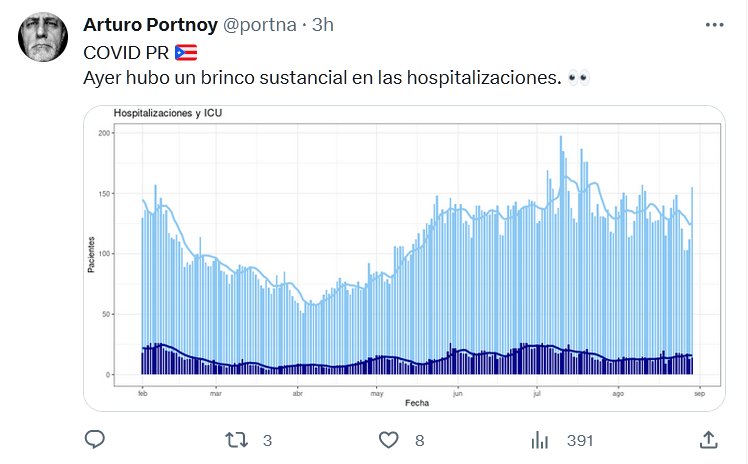Screen dimensions: 748x464
Task: Open the three-dot more options menu
Action: pos(713,25)
